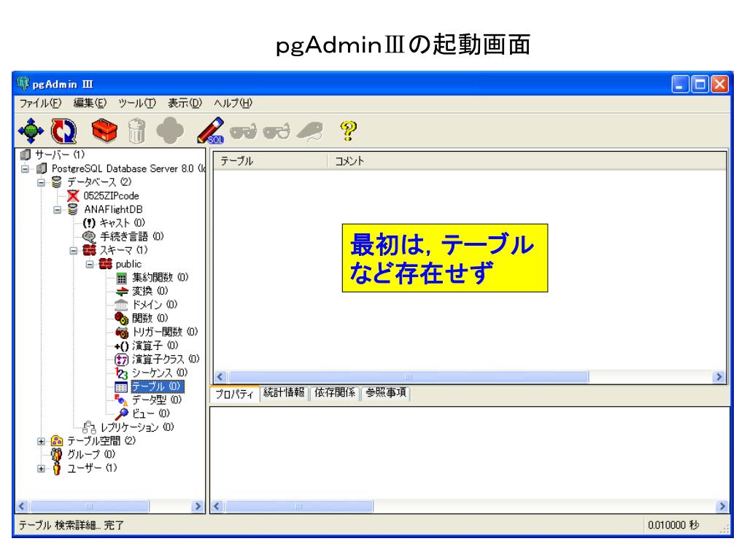The height and width of the screenshot is (560, 747).
Task: Switch to the 参照事項 tab
Action: click(x=386, y=393)
